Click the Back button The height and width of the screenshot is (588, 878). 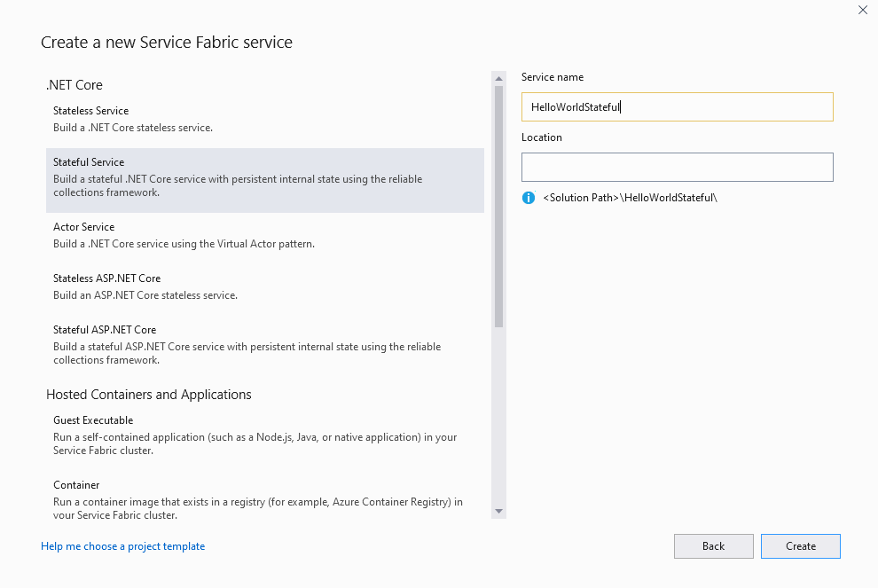713,546
